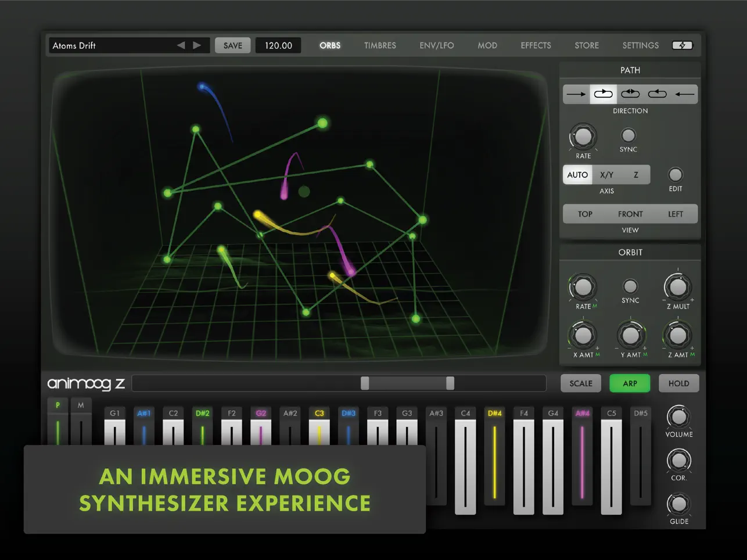Open the ENV/LFO tab
This screenshot has height=560, width=747.
click(x=437, y=45)
